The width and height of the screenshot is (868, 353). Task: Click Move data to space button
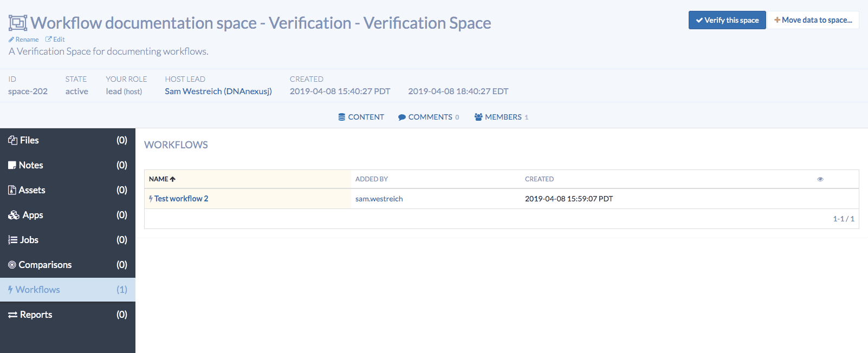pyautogui.click(x=813, y=20)
